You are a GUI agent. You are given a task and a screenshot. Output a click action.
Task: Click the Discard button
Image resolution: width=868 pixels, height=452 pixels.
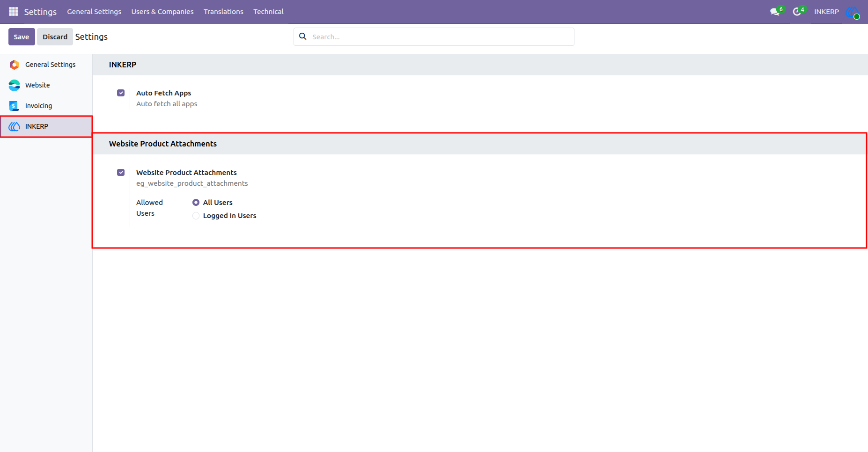click(55, 36)
